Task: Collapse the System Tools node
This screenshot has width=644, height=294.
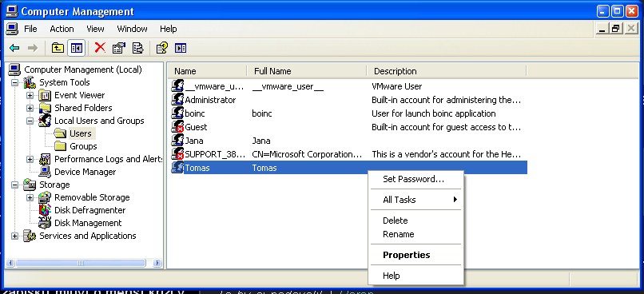Action: click(15, 82)
